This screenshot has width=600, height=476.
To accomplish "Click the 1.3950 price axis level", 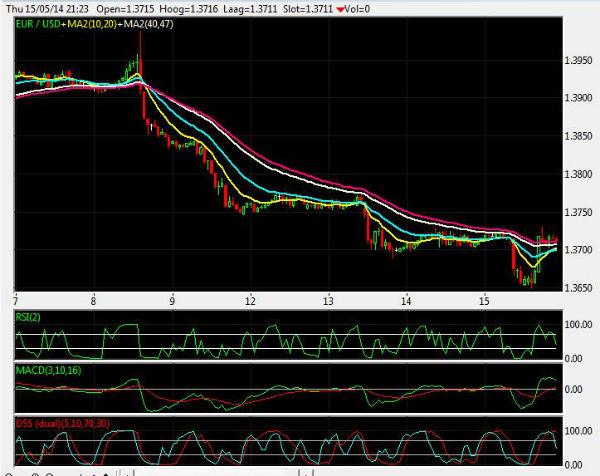I will pyautogui.click(x=578, y=60).
